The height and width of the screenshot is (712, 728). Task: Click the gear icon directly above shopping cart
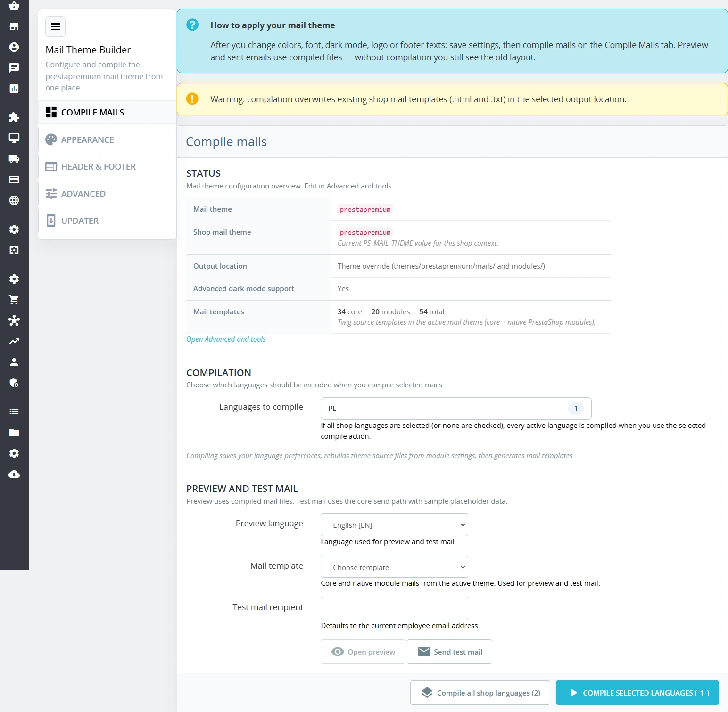(x=14, y=279)
